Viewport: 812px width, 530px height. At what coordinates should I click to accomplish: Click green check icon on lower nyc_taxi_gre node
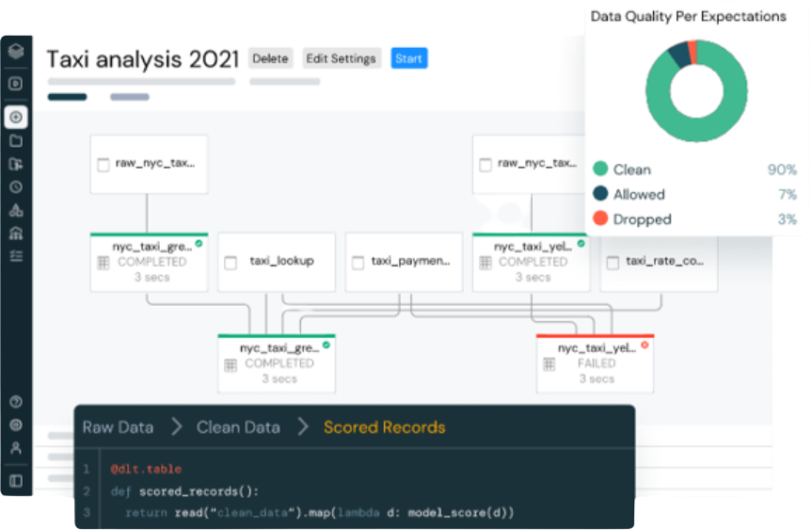326,345
